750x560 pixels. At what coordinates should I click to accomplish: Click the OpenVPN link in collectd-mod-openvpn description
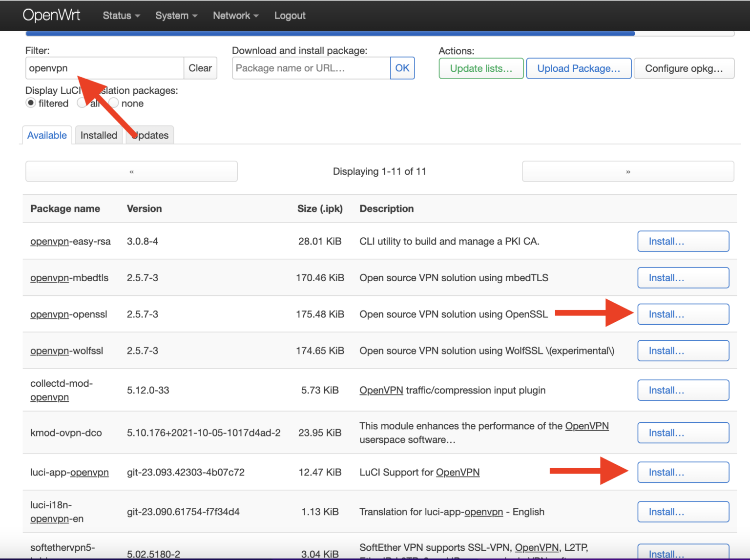click(381, 390)
